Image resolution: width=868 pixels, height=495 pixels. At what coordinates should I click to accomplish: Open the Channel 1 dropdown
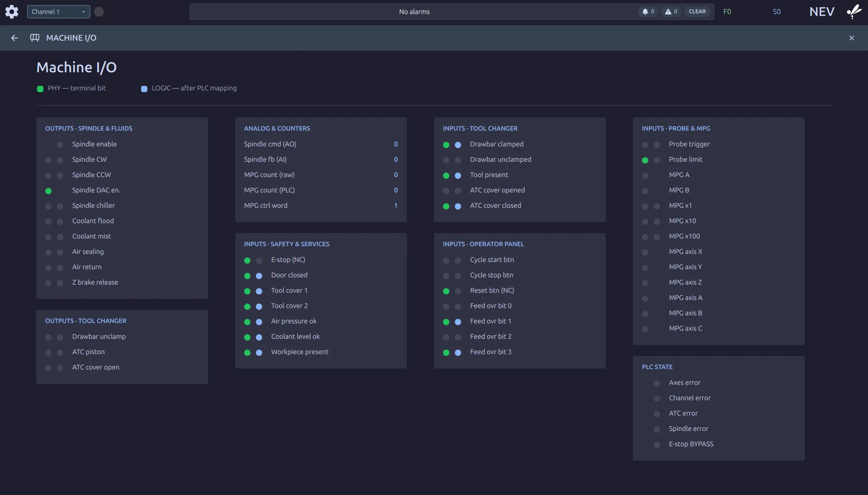tap(58, 12)
